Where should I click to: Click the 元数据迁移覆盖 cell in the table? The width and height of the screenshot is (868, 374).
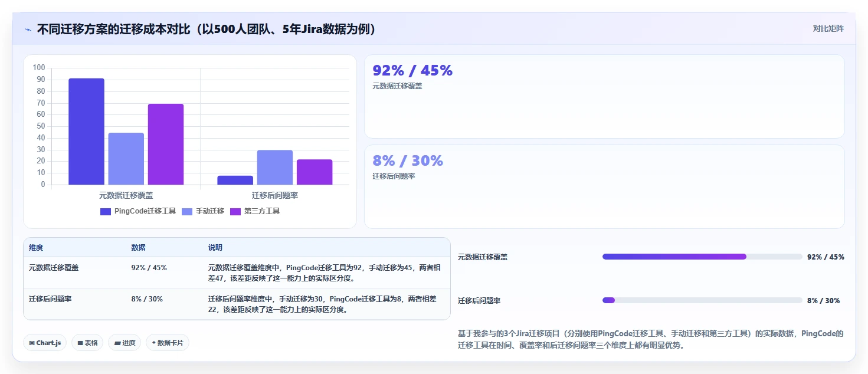pyautogui.click(x=54, y=267)
